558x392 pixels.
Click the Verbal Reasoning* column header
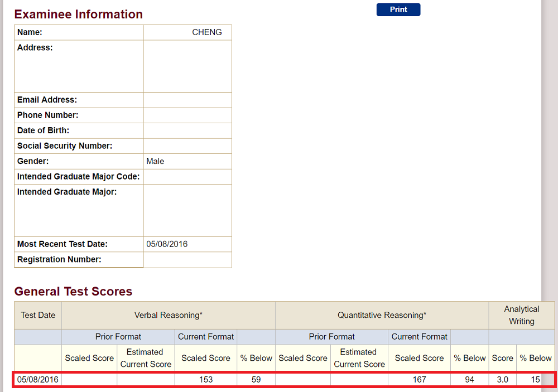tap(169, 315)
